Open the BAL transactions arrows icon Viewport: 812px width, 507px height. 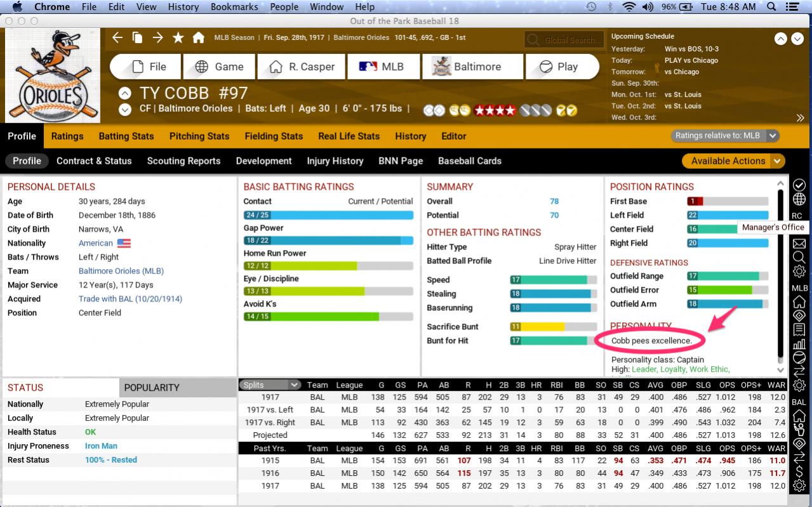pos(799,458)
